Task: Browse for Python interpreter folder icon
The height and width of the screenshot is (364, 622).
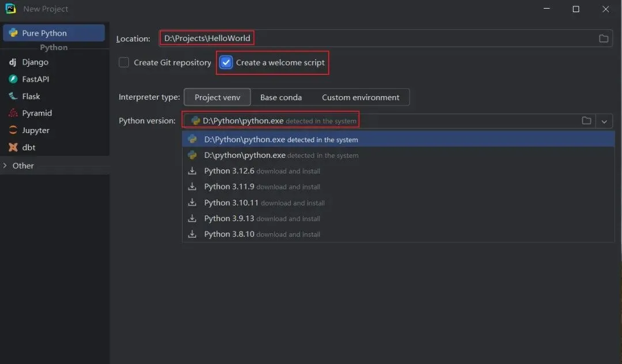Action: (586, 120)
